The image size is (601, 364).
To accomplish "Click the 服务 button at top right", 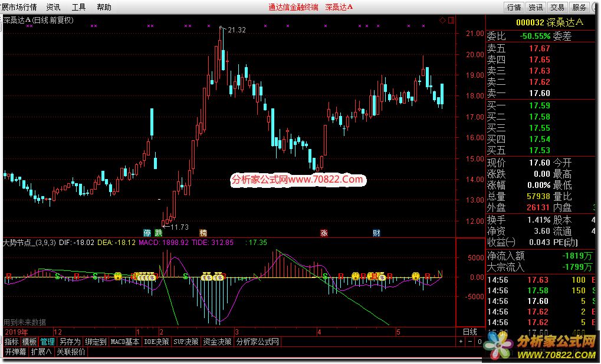I will coord(579,7).
